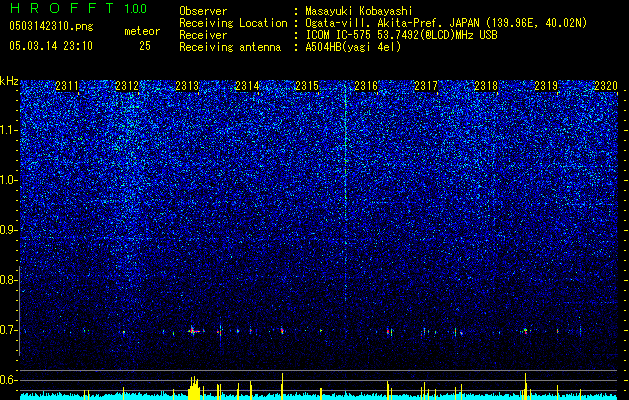629x400 pixels.
Task: Click the 1.1 frequency axis label
Action: 9,130
